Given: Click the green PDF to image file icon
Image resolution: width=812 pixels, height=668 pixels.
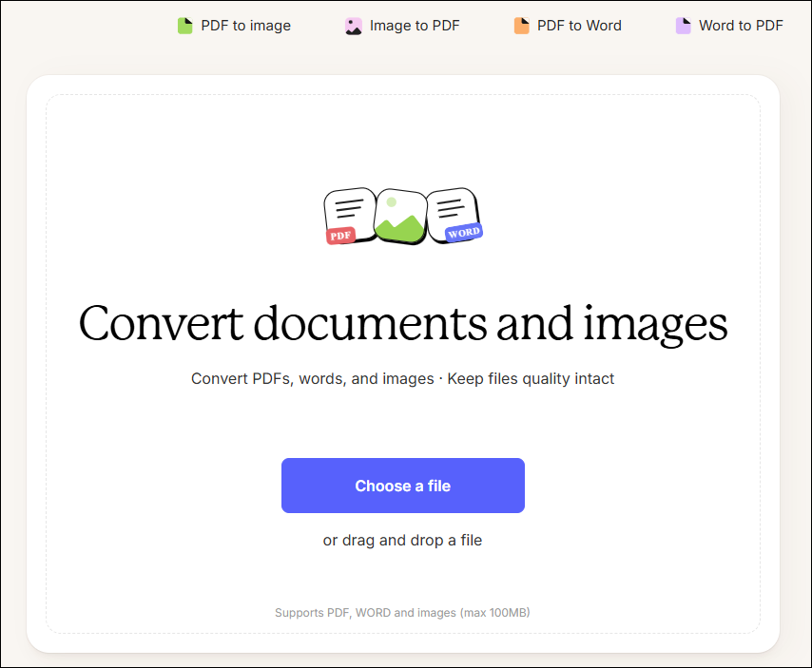Looking at the screenshot, I should pos(184,26).
